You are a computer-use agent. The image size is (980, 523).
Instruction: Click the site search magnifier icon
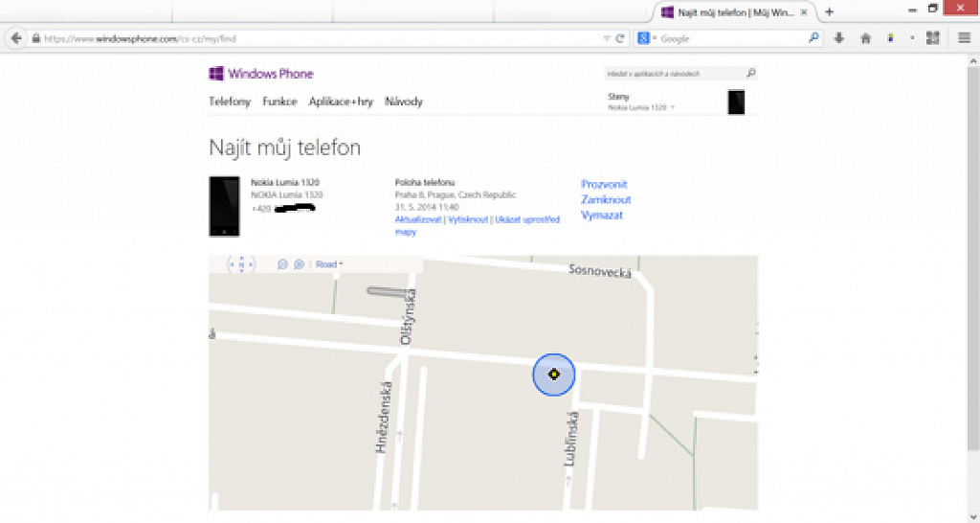pyautogui.click(x=750, y=73)
